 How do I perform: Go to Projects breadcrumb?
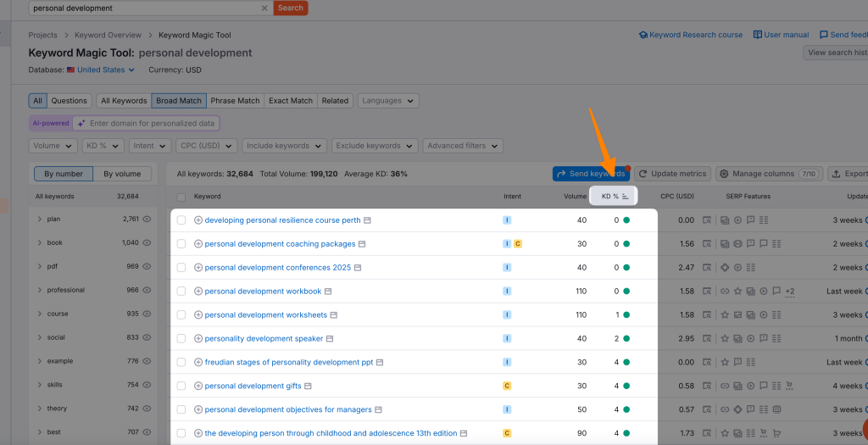pyautogui.click(x=42, y=35)
